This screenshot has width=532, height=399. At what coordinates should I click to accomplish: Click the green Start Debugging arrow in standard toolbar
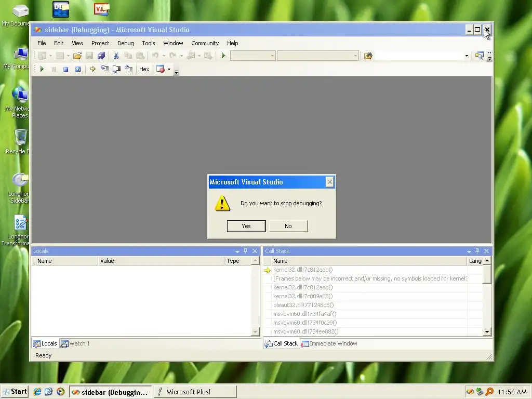(x=223, y=55)
